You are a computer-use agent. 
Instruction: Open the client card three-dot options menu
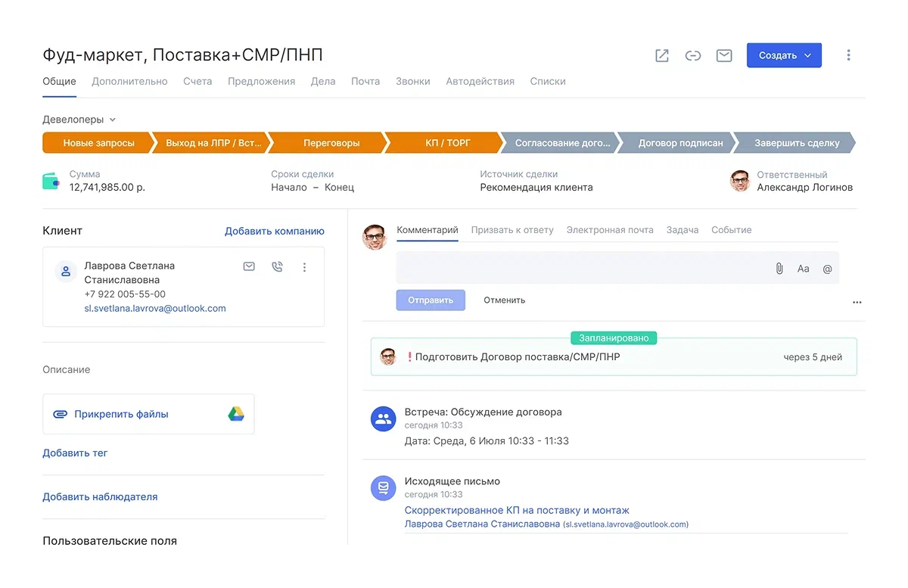[305, 266]
